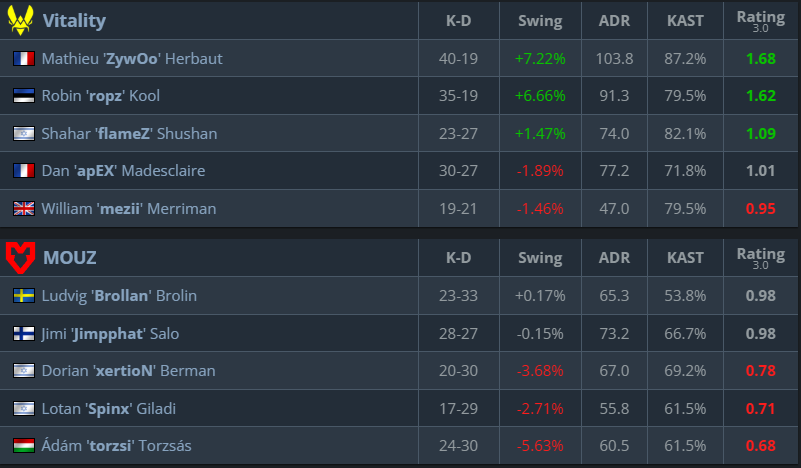Open the Vitality team name link
The width and height of the screenshot is (801, 468).
point(74,20)
